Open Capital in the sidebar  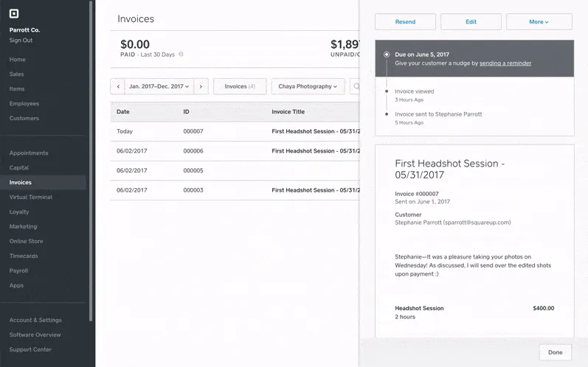click(19, 168)
